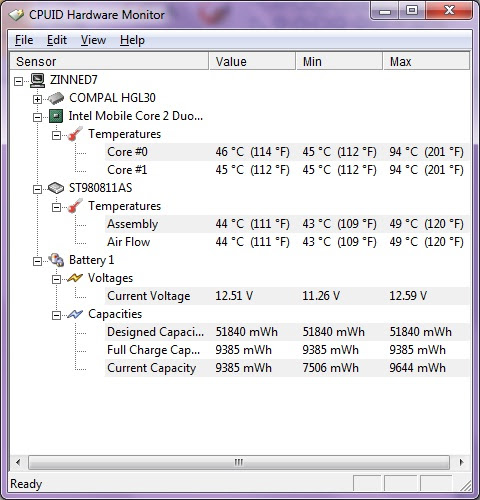Click the Ready status bar text
This screenshot has height=500, width=480.
tap(26, 484)
